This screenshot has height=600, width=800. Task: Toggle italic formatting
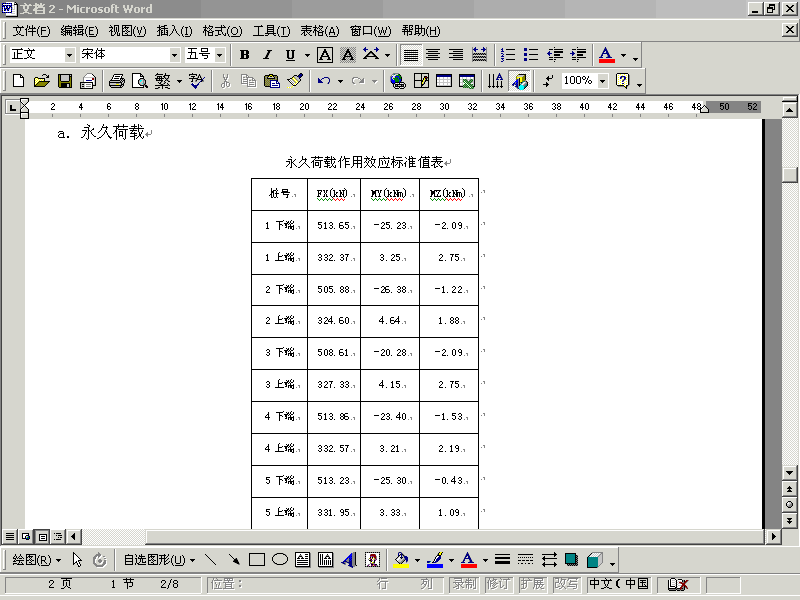click(267, 55)
